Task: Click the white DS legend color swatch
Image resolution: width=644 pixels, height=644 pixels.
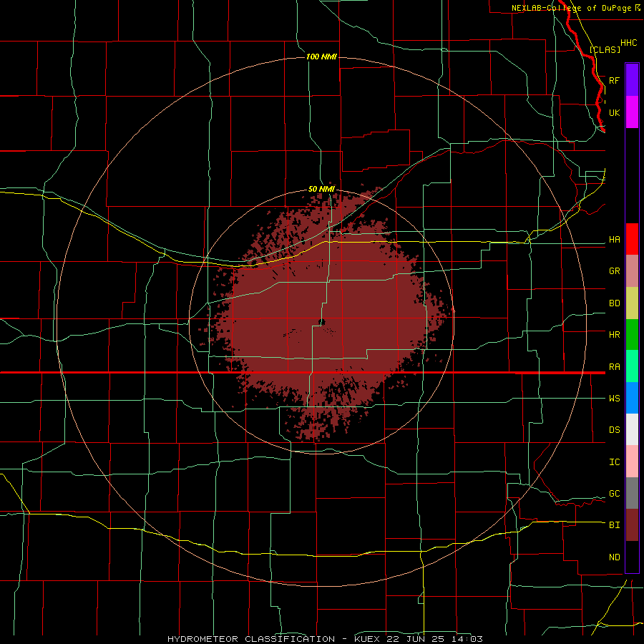Action: (632, 429)
